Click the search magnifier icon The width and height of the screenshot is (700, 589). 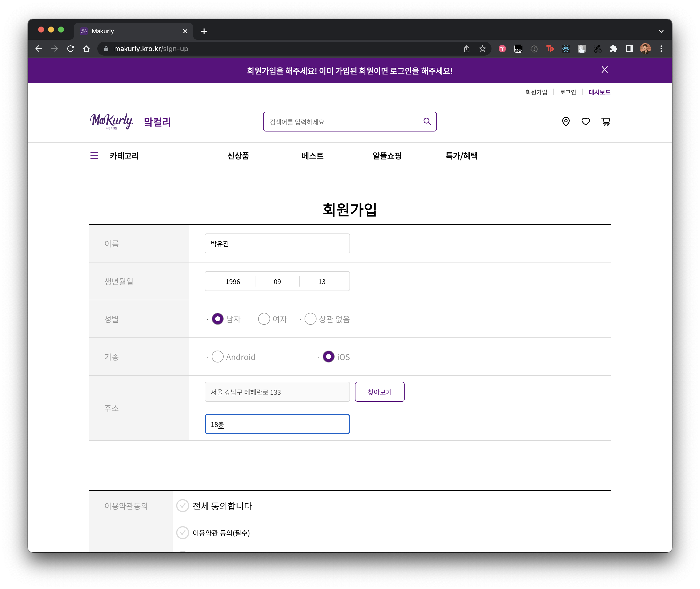coord(427,122)
